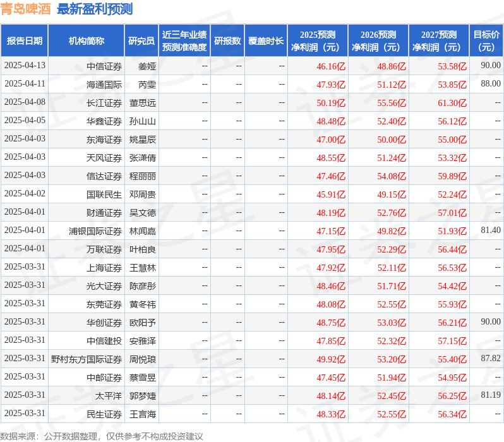Click researcher name 芮雯
This screenshot has width=504, height=442.
[147, 85]
